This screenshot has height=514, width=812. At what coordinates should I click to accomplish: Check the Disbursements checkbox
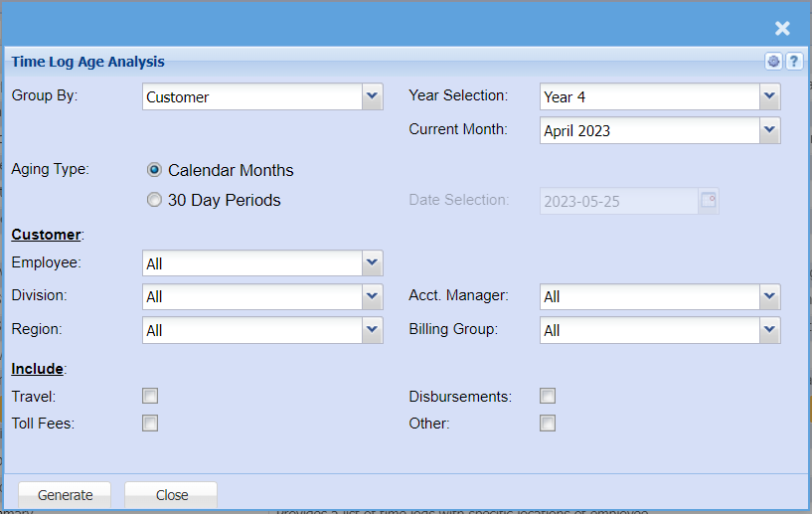pos(548,397)
